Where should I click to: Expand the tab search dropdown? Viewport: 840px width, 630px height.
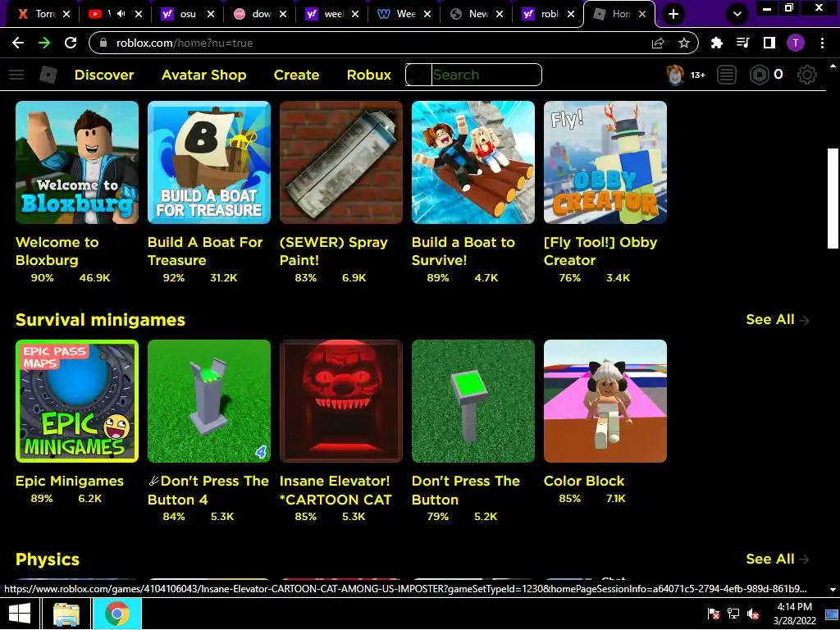tap(737, 14)
